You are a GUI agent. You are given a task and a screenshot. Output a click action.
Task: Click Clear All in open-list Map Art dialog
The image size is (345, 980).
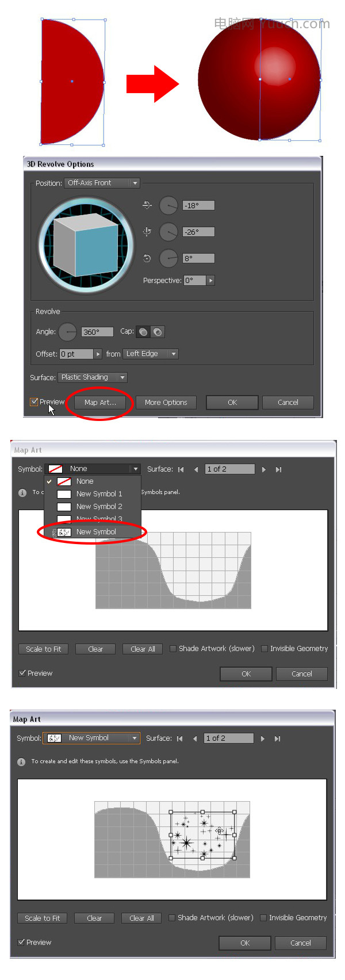(x=143, y=649)
